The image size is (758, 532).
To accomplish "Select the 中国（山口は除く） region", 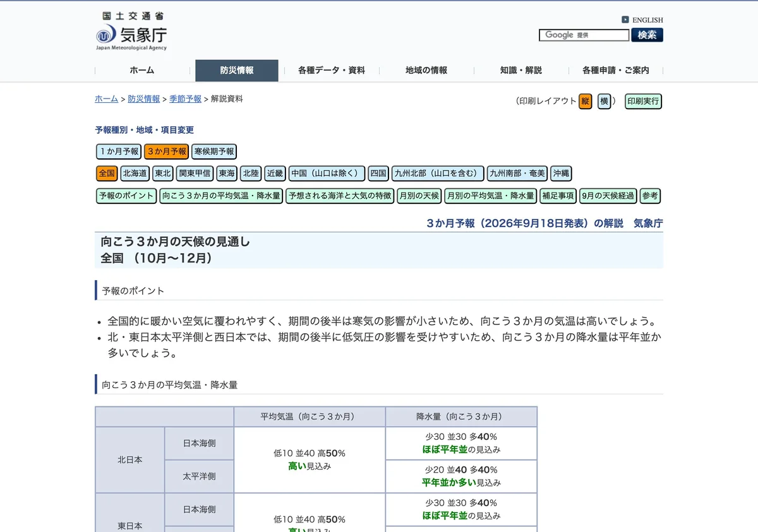I will (x=327, y=174).
